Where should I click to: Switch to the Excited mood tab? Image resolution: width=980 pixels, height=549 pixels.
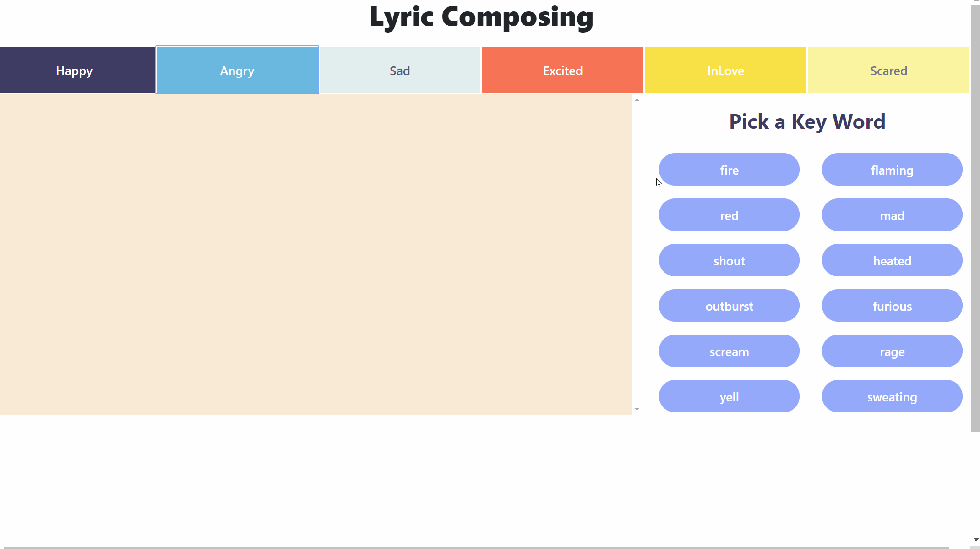563,70
